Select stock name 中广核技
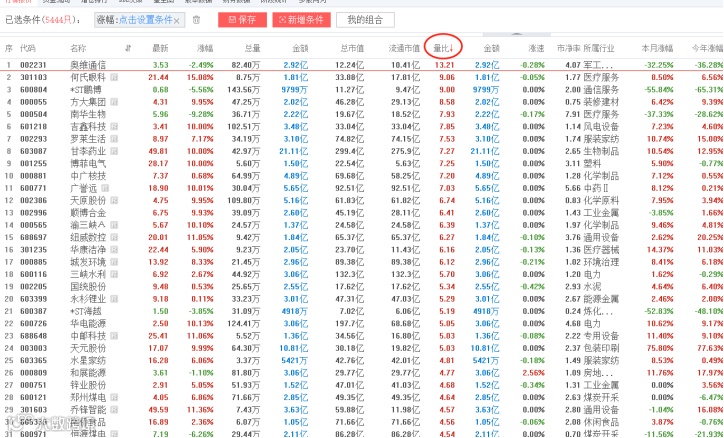Image resolution: width=724 pixels, height=438 pixels. point(88,175)
